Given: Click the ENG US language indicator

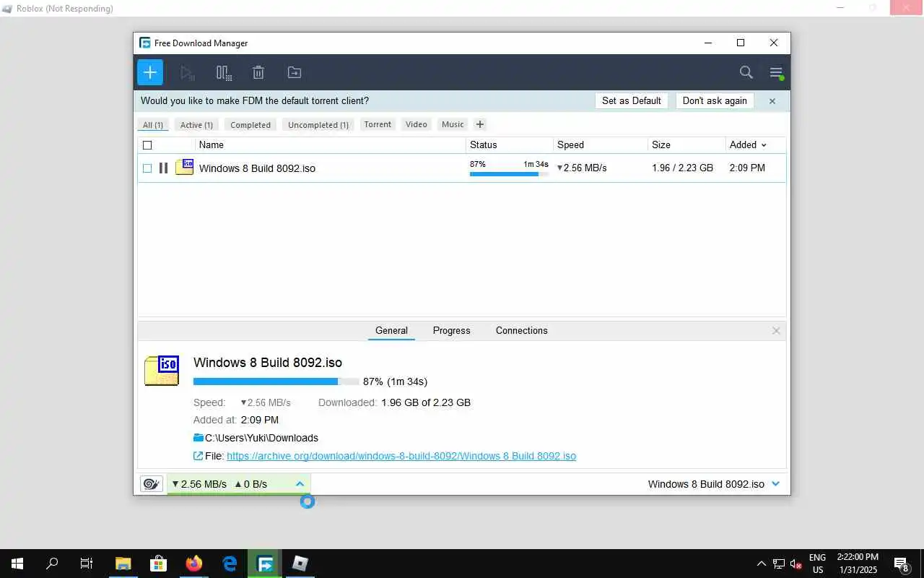Looking at the screenshot, I should click(x=817, y=564).
